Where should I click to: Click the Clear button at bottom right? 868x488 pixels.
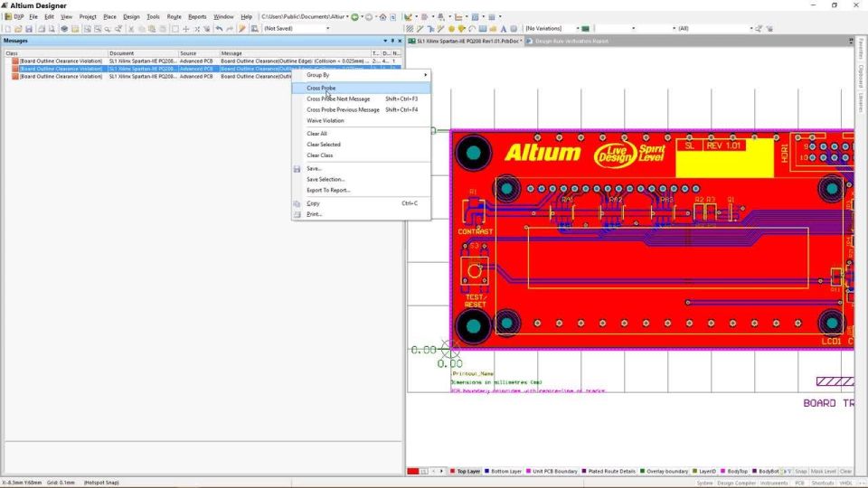click(846, 472)
